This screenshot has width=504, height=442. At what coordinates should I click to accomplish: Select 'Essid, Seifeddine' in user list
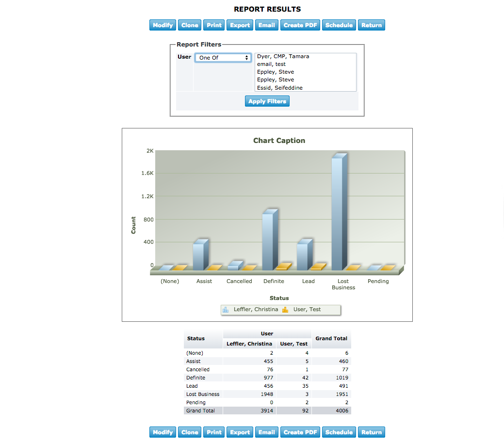279,88
